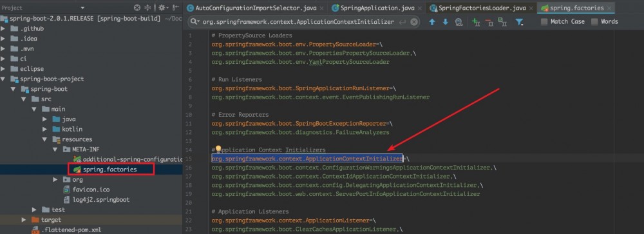Expand the ci folder

(3, 59)
